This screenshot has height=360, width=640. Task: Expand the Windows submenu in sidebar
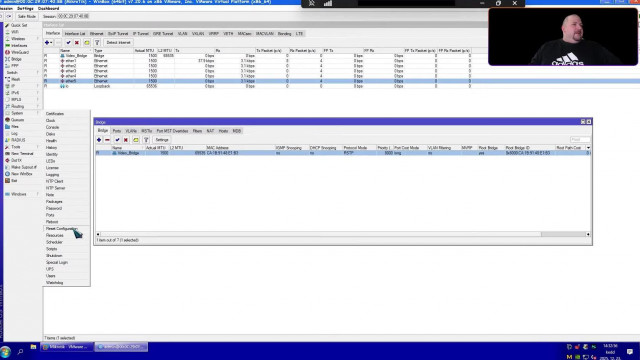point(38,194)
